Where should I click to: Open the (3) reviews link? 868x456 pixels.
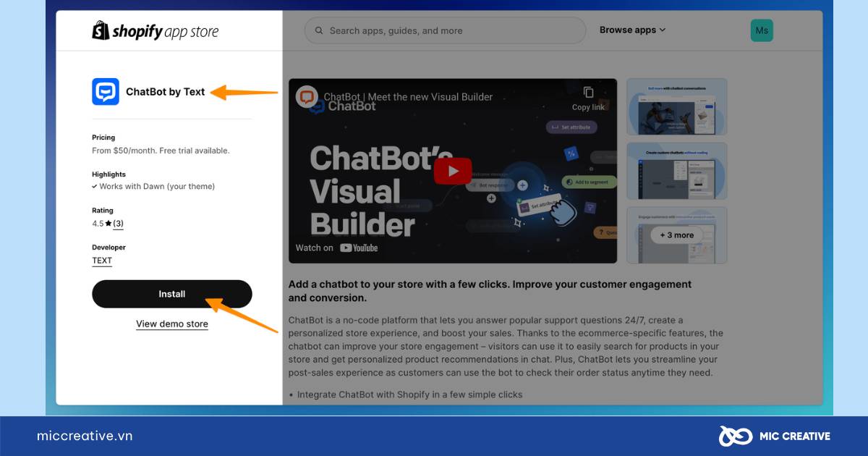click(118, 224)
